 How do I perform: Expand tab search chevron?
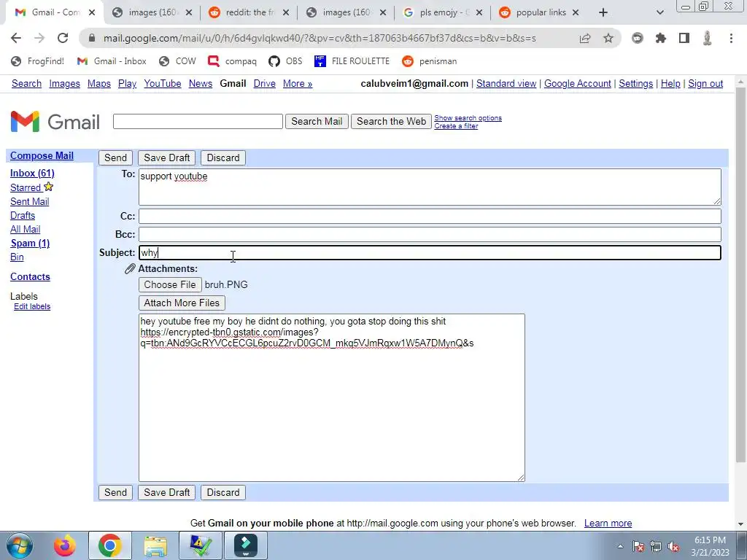[x=659, y=12]
